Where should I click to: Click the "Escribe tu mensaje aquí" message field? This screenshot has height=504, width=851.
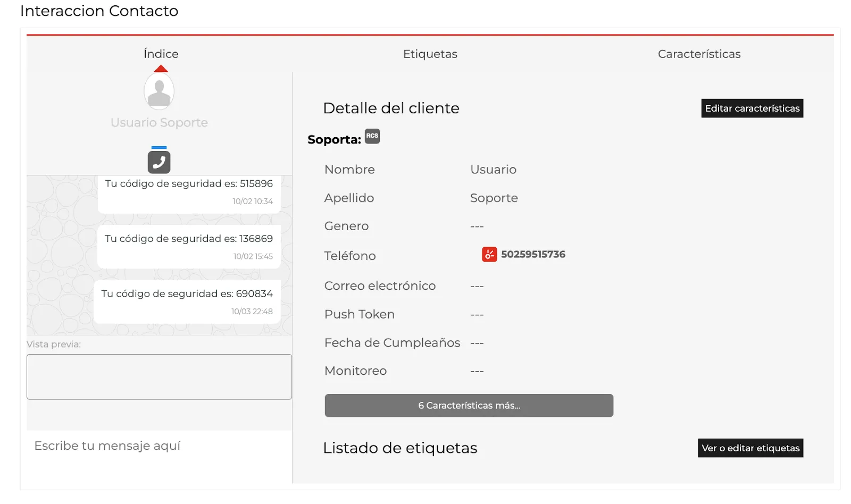point(108,446)
